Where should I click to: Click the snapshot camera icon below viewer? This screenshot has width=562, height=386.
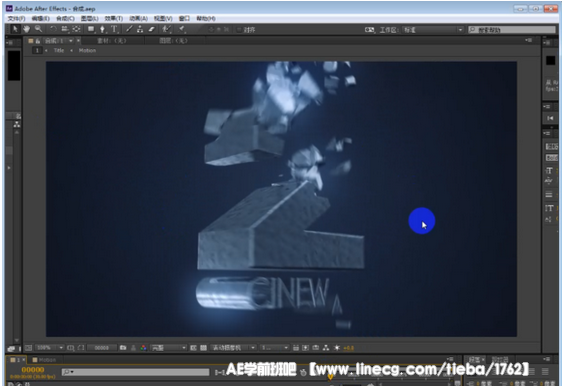(x=123, y=348)
